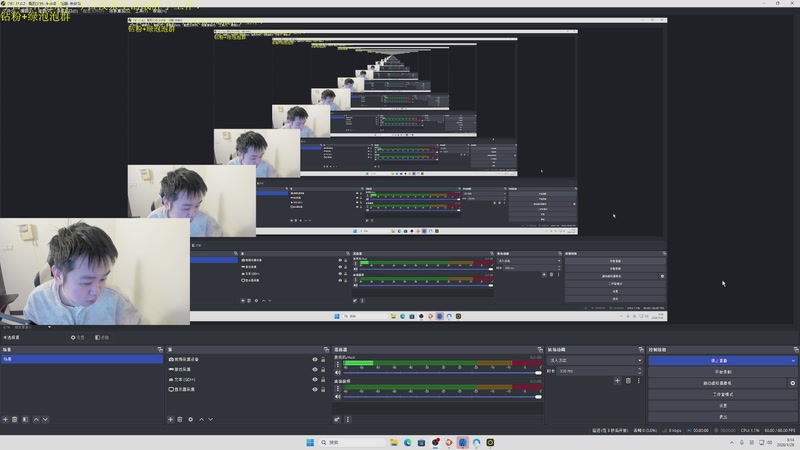Screen dimensions: 800x450
Task: Pop out the Controls dock panel
Action: (x=796, y=349)
